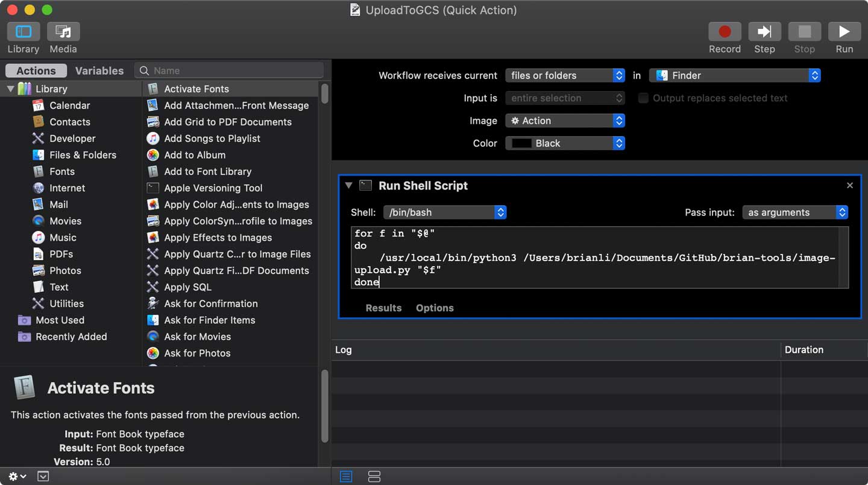The height and width of the screenshot is (485, 868).
Task: Open the Media browser toolbar button
Action: [63, 31]
